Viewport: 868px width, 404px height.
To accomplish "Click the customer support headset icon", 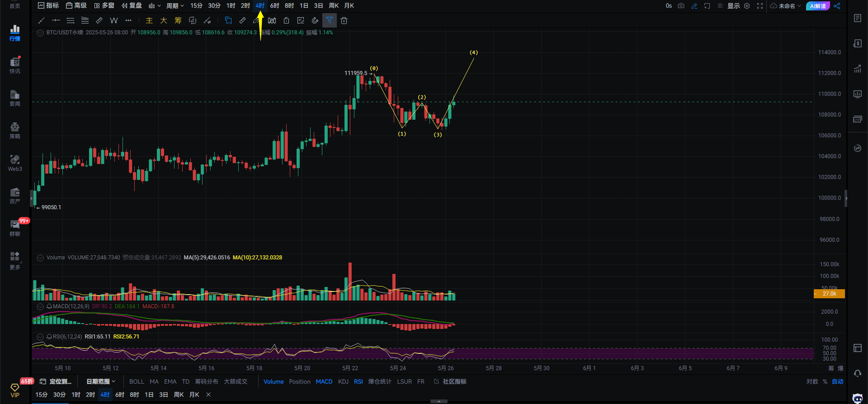I will [x=858, y=373].
